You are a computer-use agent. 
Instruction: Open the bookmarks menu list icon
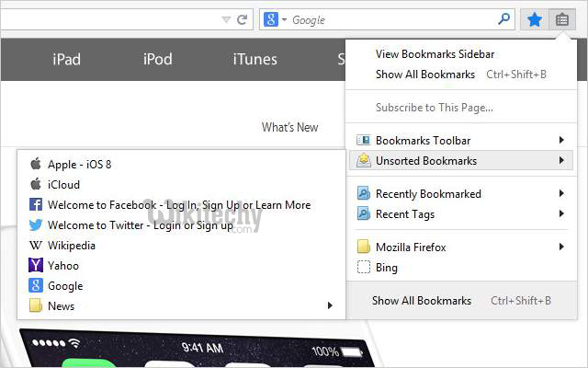click(x=562, y=19)
